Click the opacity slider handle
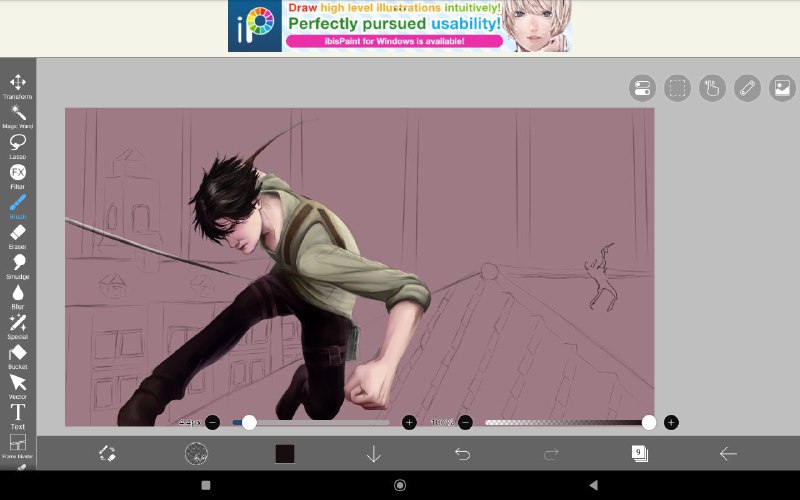This screenshot has width=800, height=500. (648, 422)
